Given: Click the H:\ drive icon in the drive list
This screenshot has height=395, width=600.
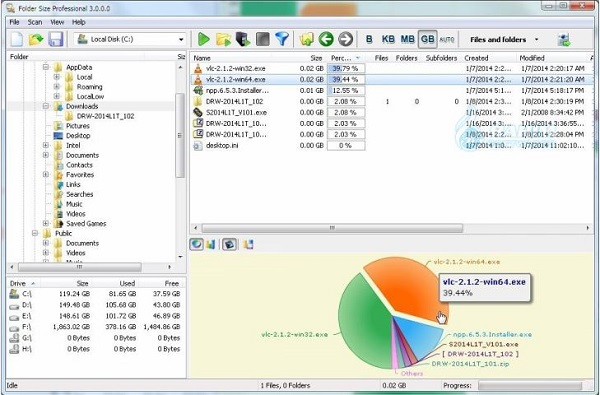Looking at the screenshot, I should click(14, 349).
